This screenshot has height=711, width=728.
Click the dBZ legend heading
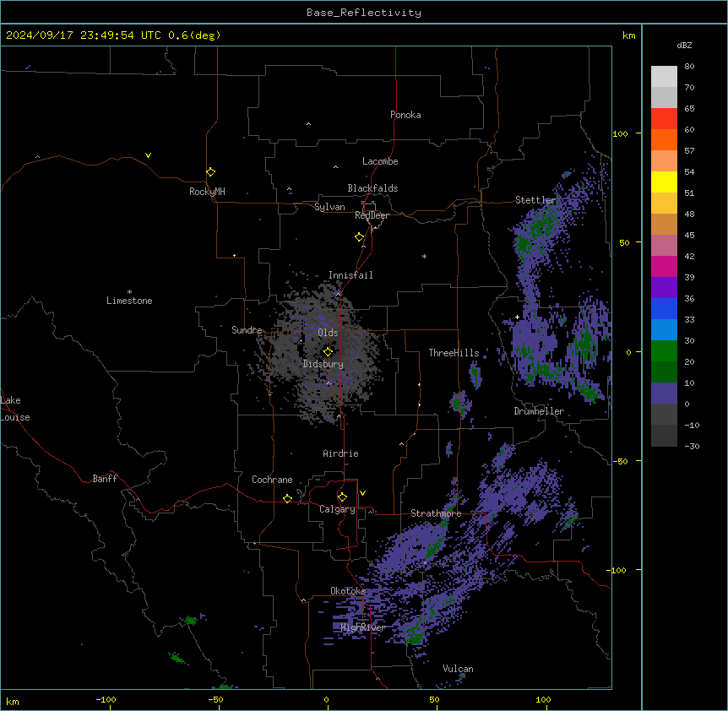(x=684, y=45)
